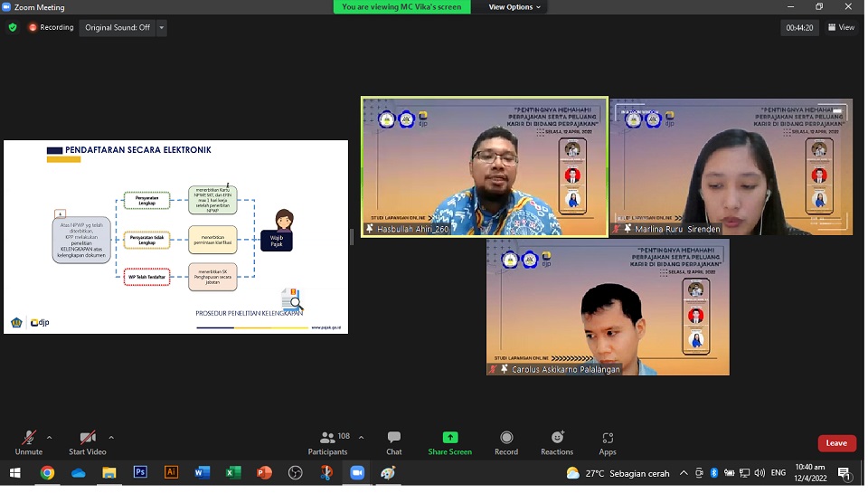Screen dimensions: 868x493
Task: Open the Chat panel
Action: click(394, 442)
